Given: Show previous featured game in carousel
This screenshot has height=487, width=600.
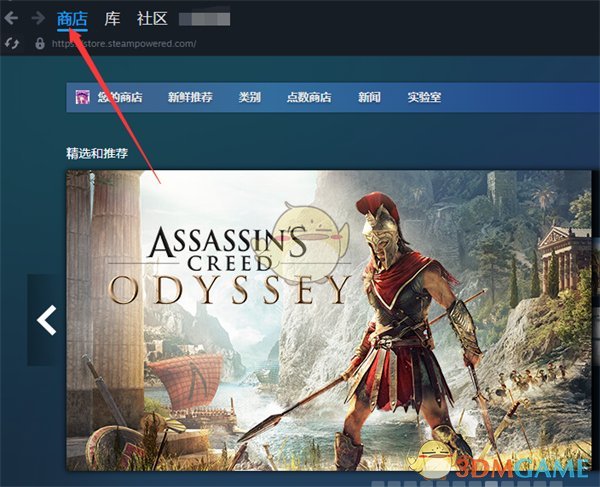Looking at the screenshot, I should (x=46, y=320).
